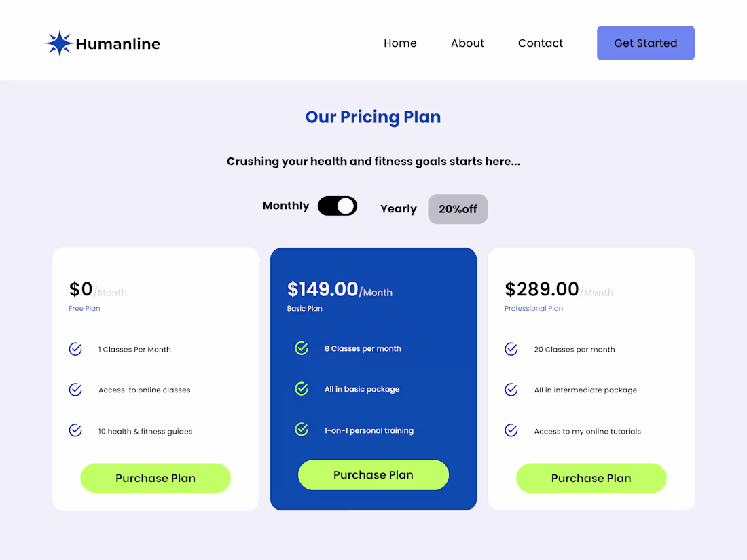This screenshot has height=560, width=747.
Task: Click the 20%off badge
Action: (x=458, y=209)
